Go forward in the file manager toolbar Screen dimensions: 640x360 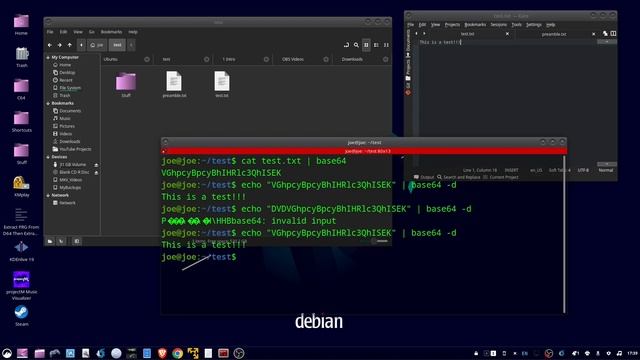pos(60,45)
